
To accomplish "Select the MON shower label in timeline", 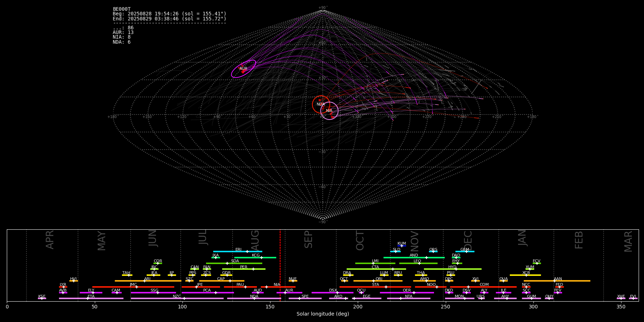I will point(459,297).
